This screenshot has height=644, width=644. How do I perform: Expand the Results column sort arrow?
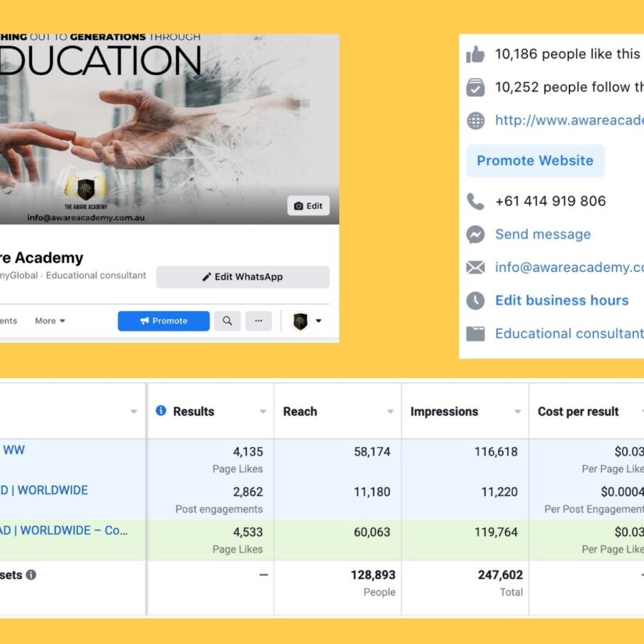click(263, 412)
